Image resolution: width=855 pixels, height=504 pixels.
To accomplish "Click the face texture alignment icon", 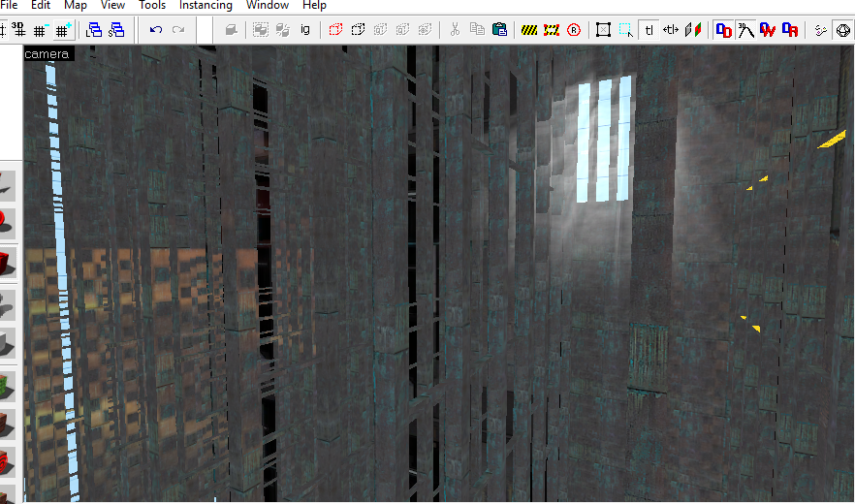I will click(693, 29).
